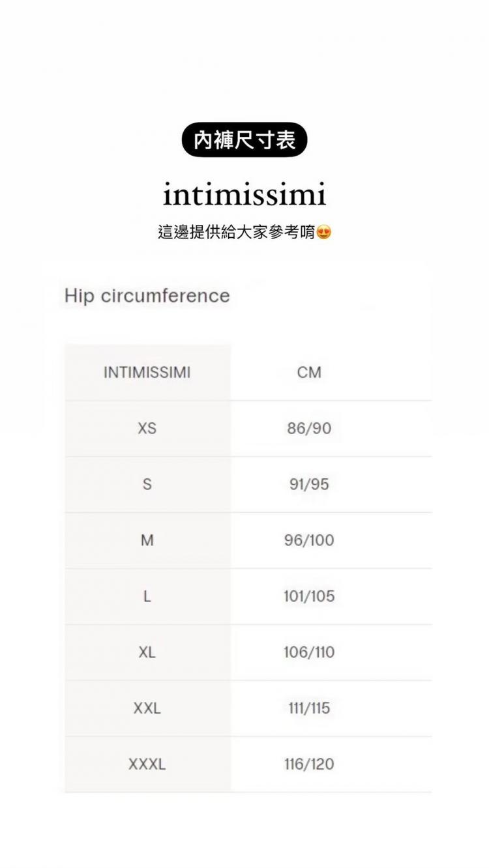Select the S size row label
Screen dimensions: 489x868
click(147, 485)
